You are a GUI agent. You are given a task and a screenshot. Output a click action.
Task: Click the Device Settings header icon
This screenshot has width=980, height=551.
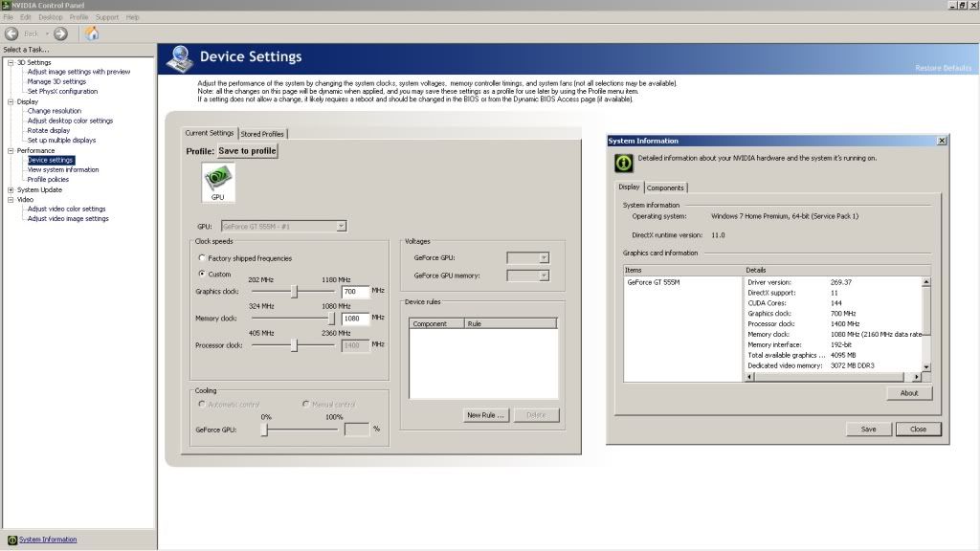(180, 58)
